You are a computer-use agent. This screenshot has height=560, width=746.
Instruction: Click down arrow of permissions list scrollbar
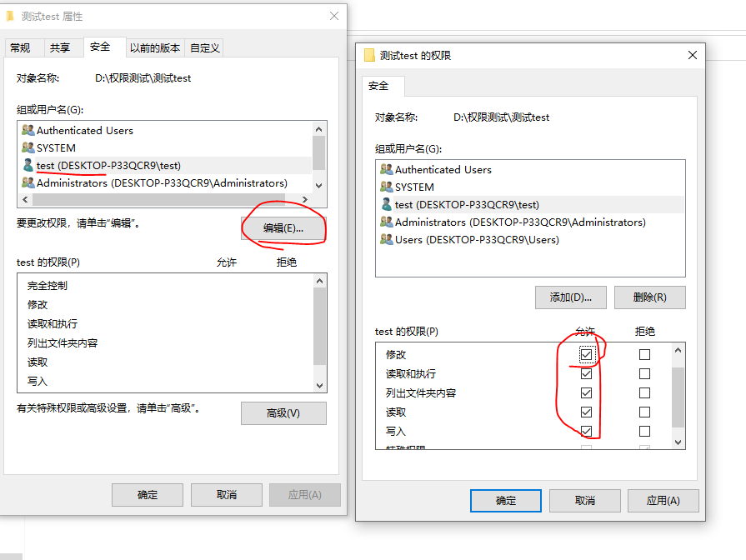click(x=678, y=442)
